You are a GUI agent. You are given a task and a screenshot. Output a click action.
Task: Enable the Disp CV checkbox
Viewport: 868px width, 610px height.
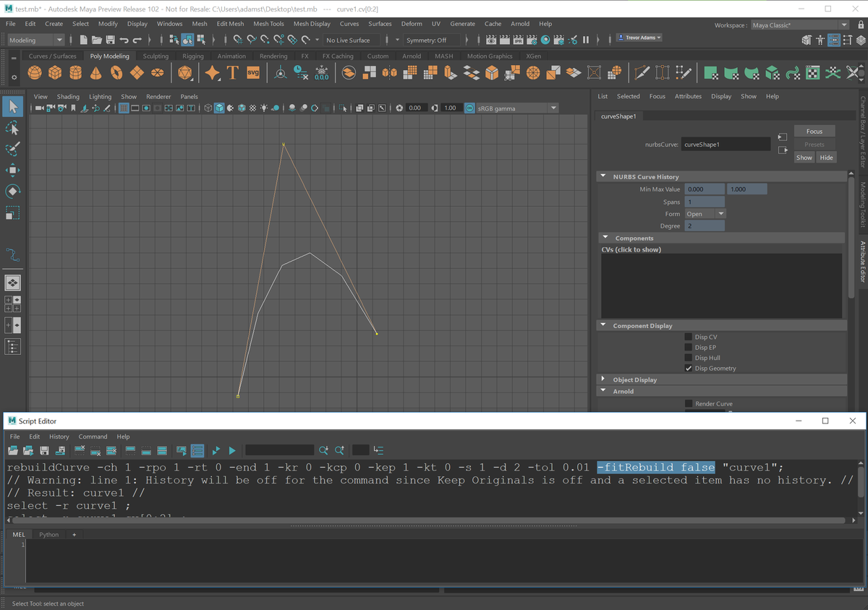688,336
